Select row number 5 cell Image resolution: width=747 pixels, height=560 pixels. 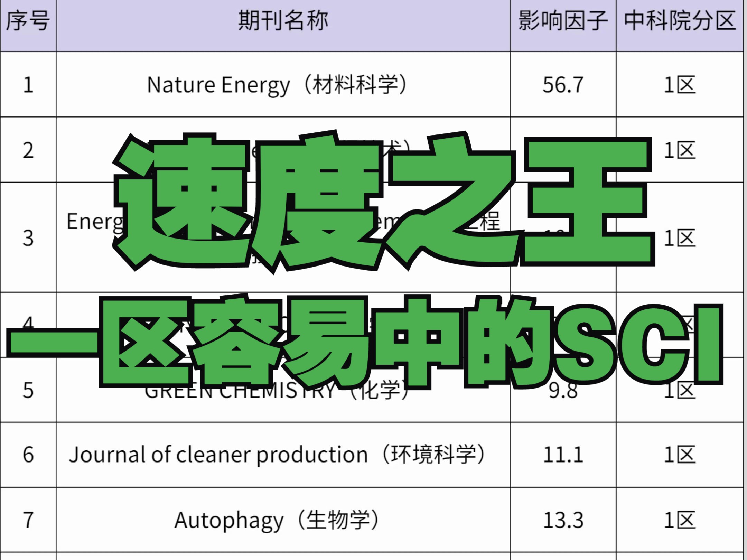pyautogui.click(x=28, y=391)
